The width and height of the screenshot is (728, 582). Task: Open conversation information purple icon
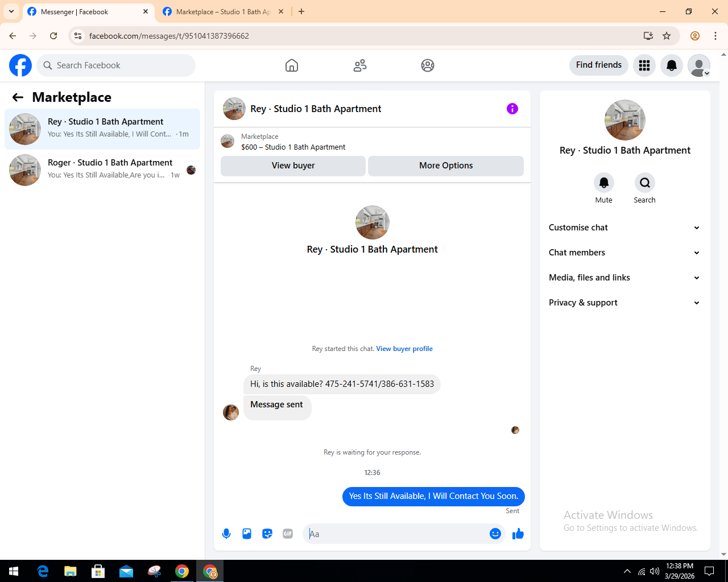coord(512,109)
